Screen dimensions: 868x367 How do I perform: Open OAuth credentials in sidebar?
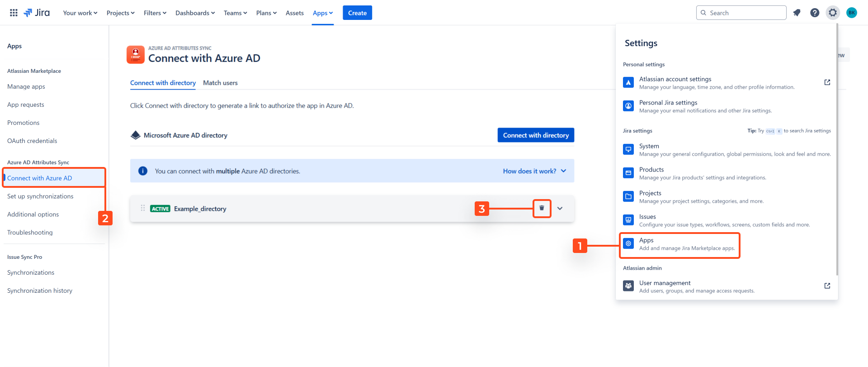pos(32,141)
